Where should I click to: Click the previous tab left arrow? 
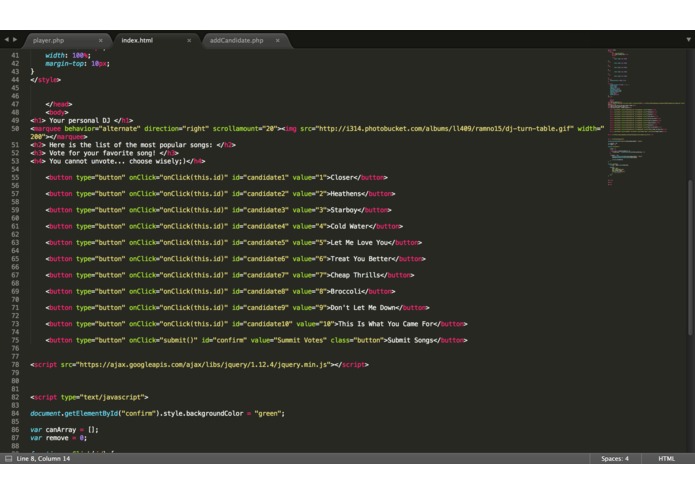click(7, 40)
